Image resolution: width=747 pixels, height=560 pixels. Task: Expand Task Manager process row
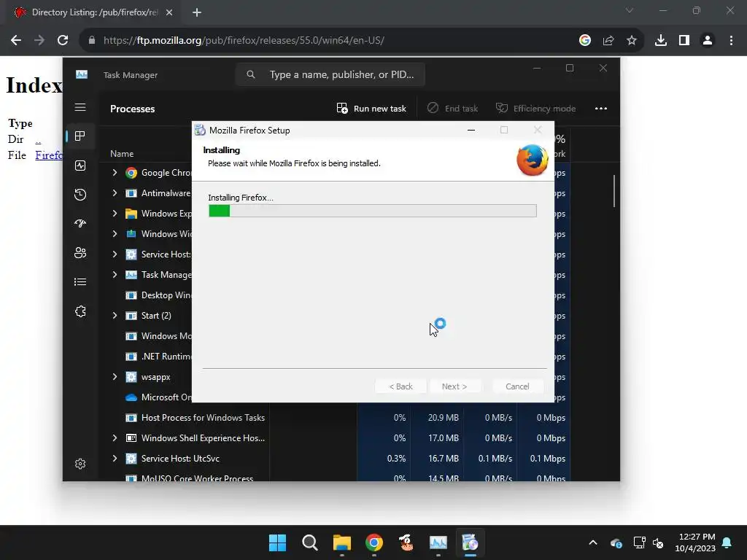tap(115, 275)
